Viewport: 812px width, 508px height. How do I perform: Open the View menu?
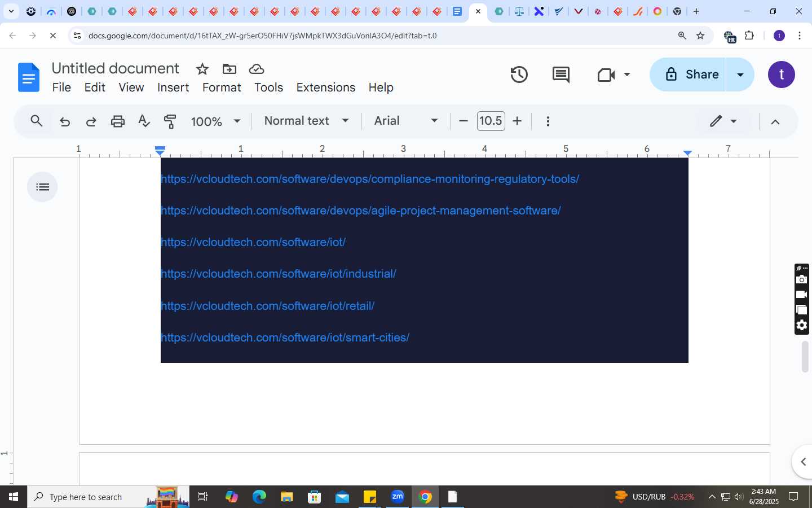click(131, 87)
